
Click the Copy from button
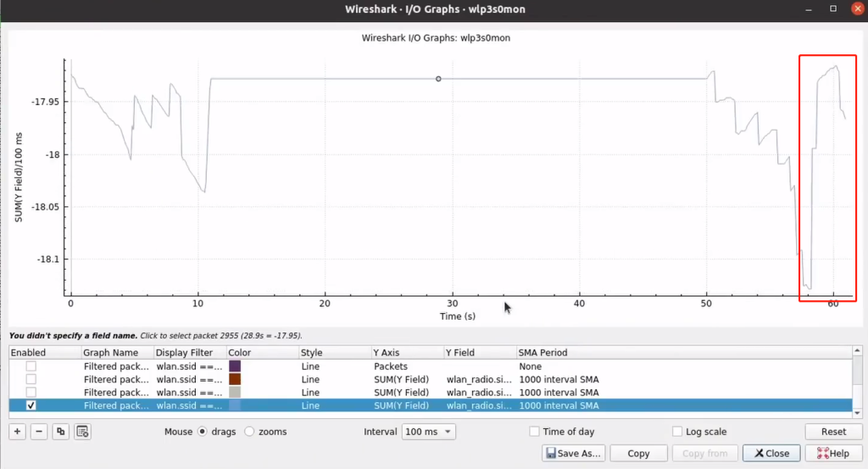tap(704, 453)
